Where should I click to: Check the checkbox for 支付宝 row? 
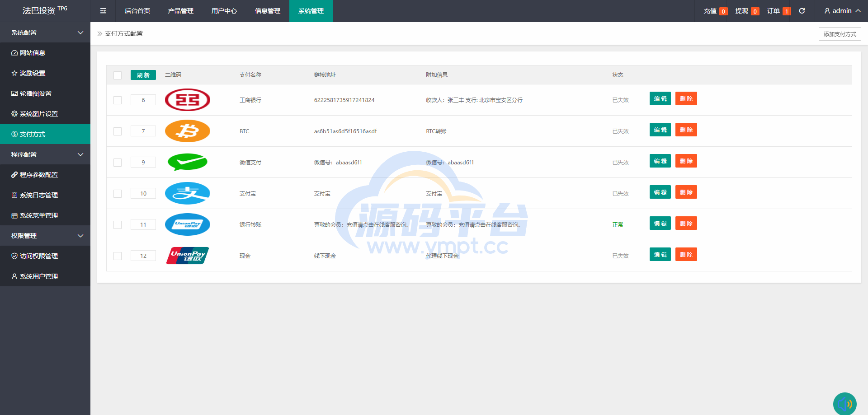pos(118,194)
